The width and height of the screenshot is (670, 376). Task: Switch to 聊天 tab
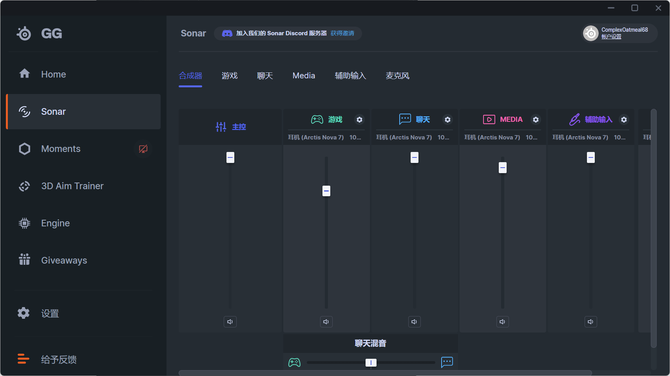click(x=265, y=76)
